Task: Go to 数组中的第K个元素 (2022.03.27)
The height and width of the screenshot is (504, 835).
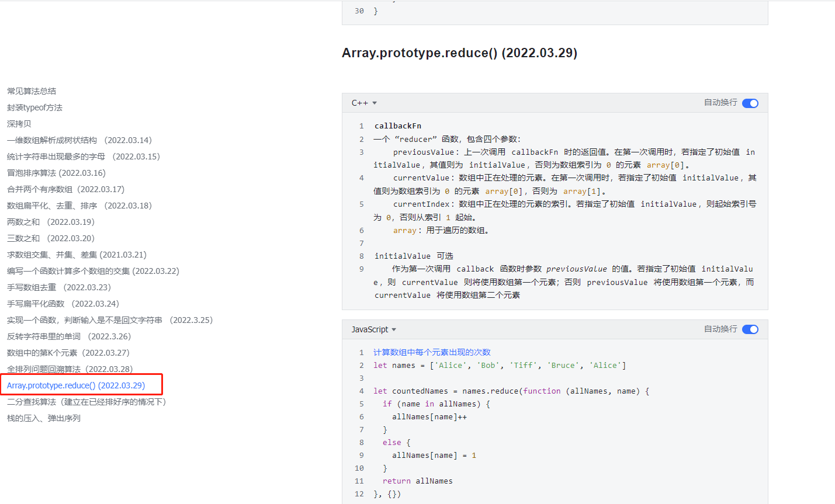Action: click(68, 353)
